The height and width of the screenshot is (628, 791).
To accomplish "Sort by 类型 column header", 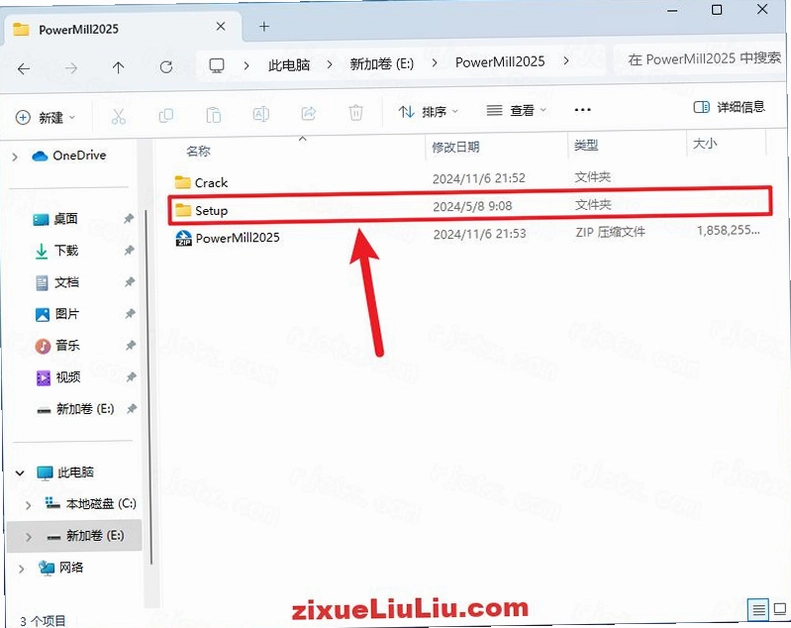I will tap(586, 146).
